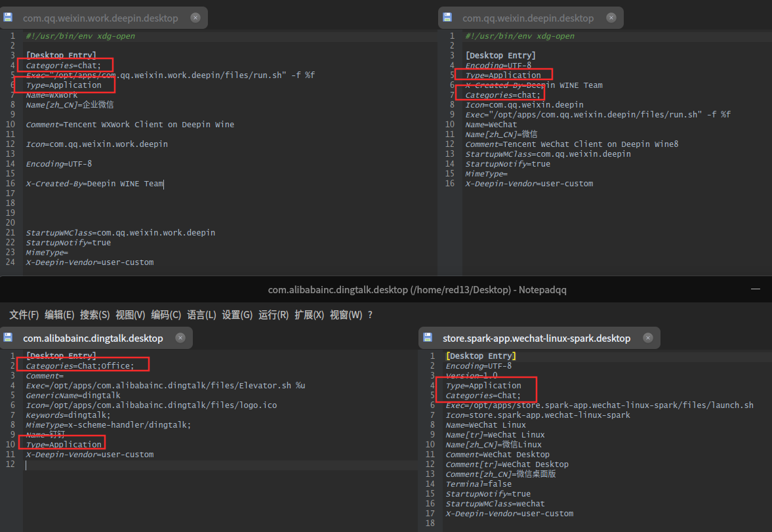
Task: Open the 文件(F) menu
Action: [24, 315]
